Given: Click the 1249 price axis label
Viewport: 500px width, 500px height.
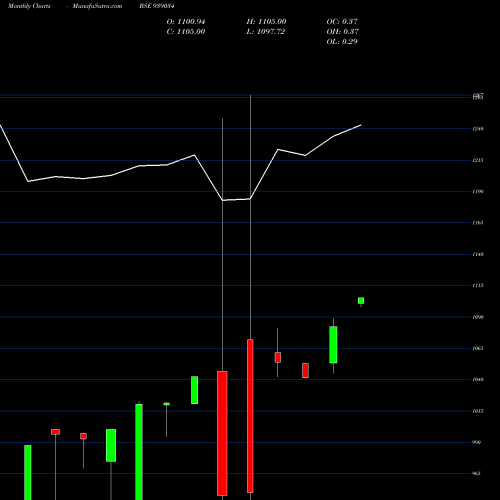Looking at the screenshot, I should [478, 129].
